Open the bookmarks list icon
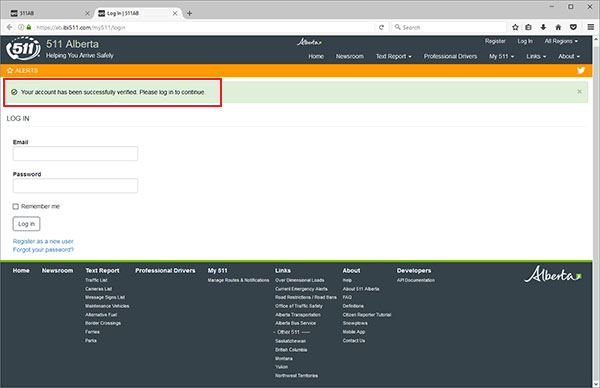 click(x=528, y=27)
